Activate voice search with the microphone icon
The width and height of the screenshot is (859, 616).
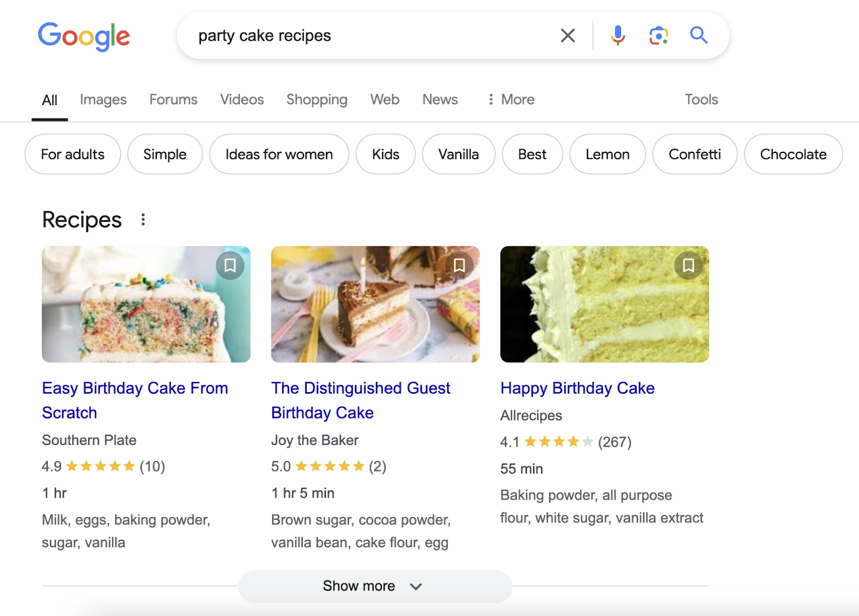(618, 35)
